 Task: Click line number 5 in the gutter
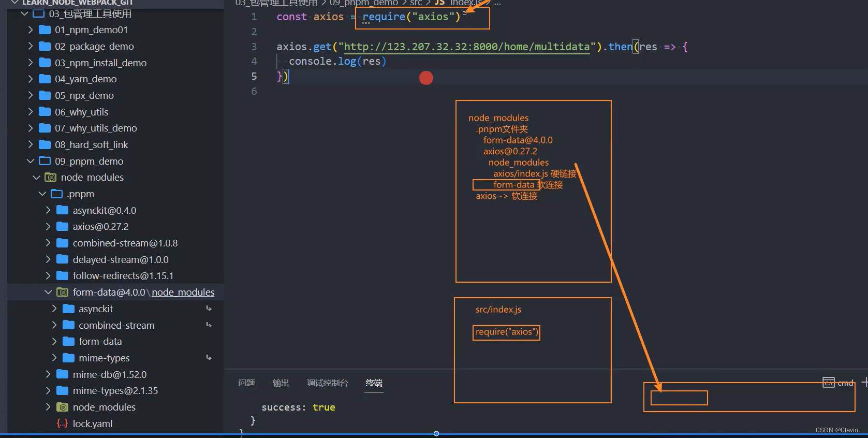point(254,77)
